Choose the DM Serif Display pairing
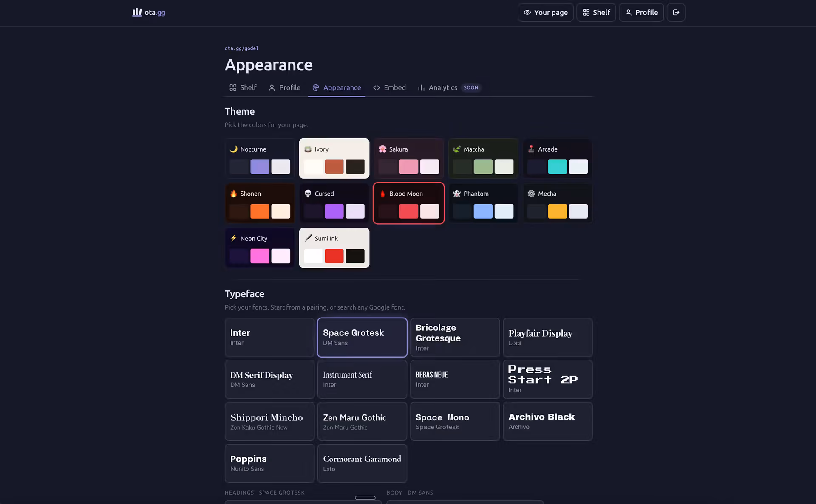 point(269,379)
